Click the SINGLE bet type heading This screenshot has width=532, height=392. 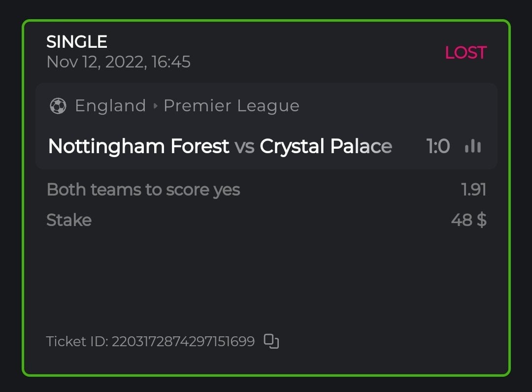pos(76,42)
